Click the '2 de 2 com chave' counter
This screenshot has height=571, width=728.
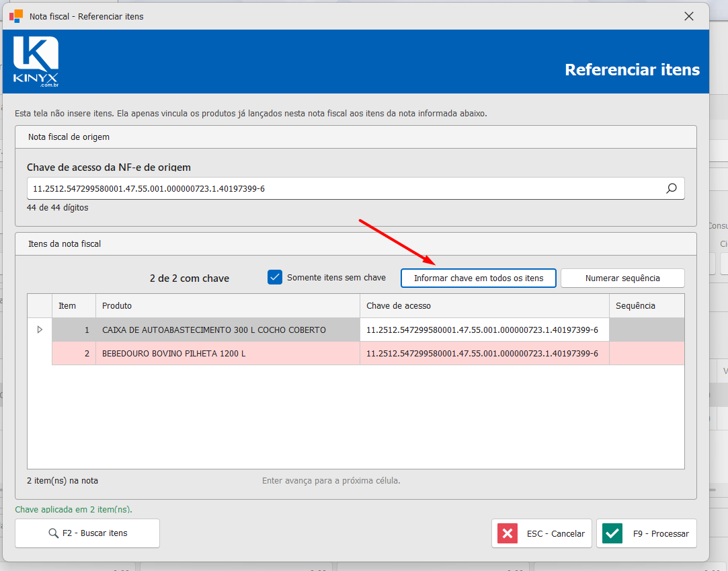pyautogui.click(x=190, y=278)
